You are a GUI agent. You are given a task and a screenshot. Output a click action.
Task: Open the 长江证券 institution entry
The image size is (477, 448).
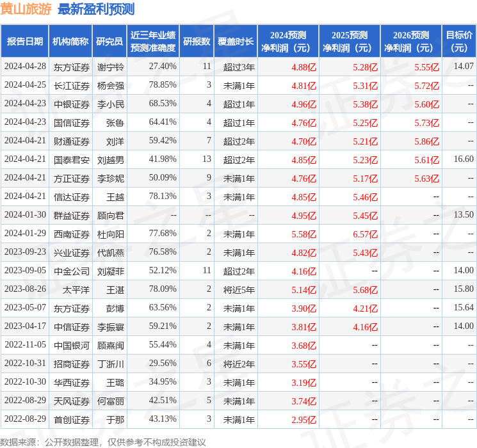click(x=72, y=85)
